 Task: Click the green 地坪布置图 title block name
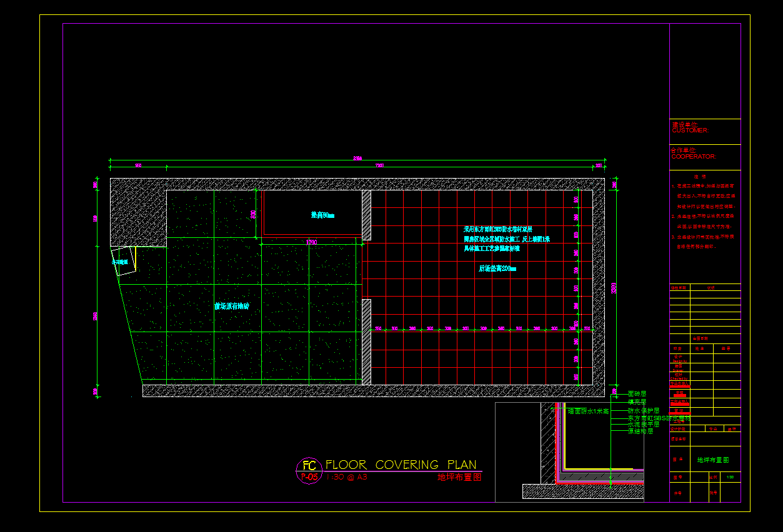[x=713, y=460]
